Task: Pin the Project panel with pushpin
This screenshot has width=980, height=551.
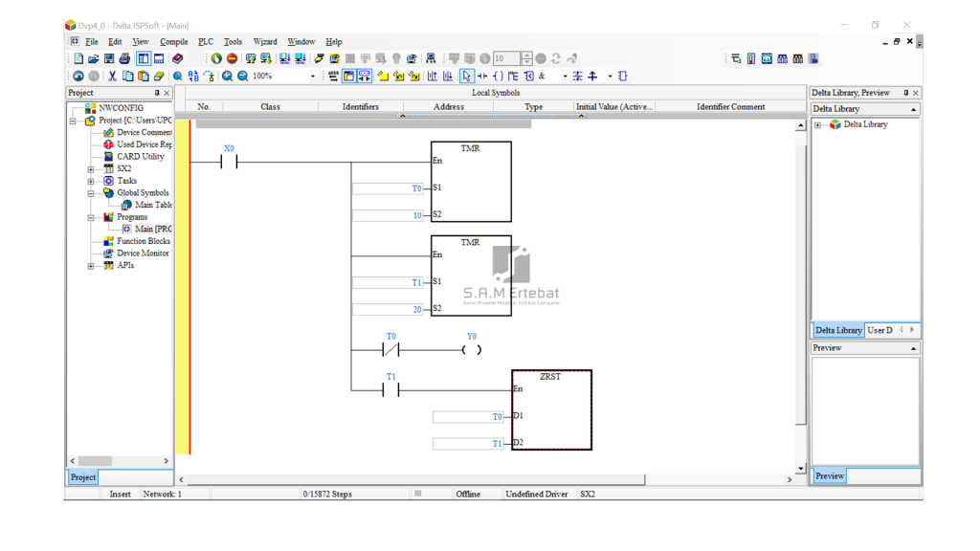Action: tap(156, 93)
